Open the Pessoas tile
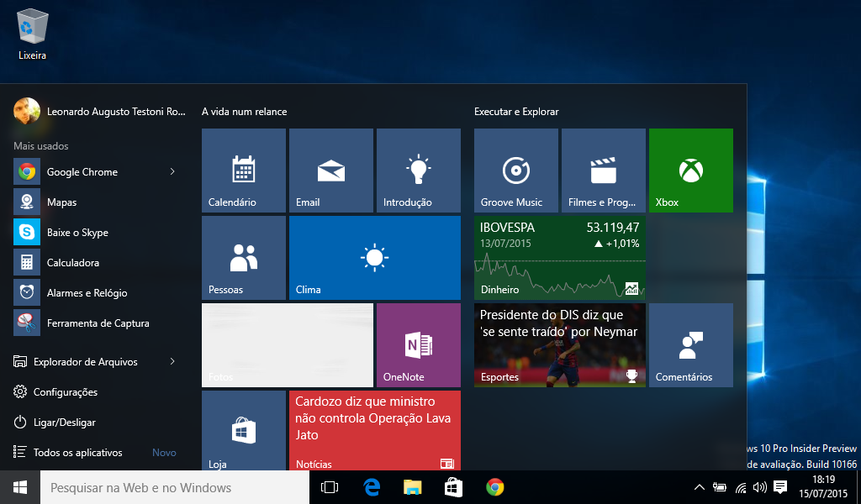 click(x=244, y=258)
